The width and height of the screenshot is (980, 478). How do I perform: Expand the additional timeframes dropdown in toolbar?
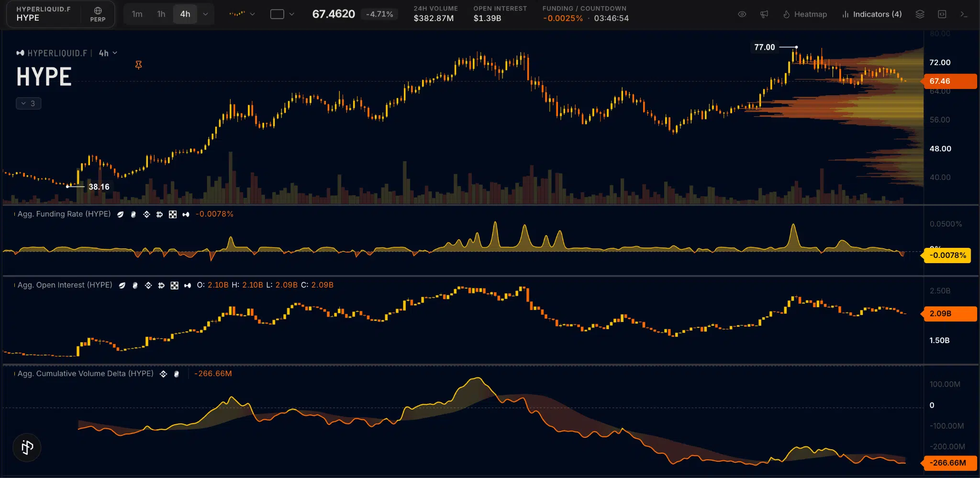tap(205, 14)
